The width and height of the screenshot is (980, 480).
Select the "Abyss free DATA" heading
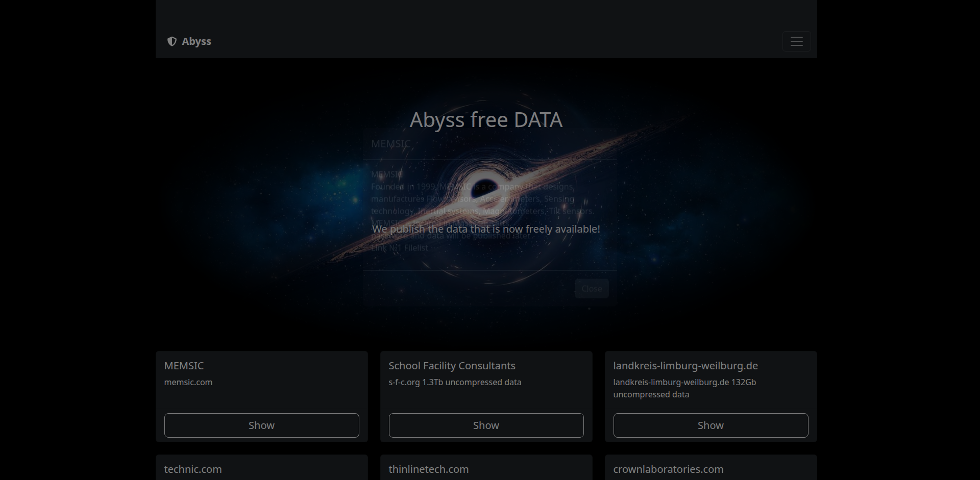point(486,120)
